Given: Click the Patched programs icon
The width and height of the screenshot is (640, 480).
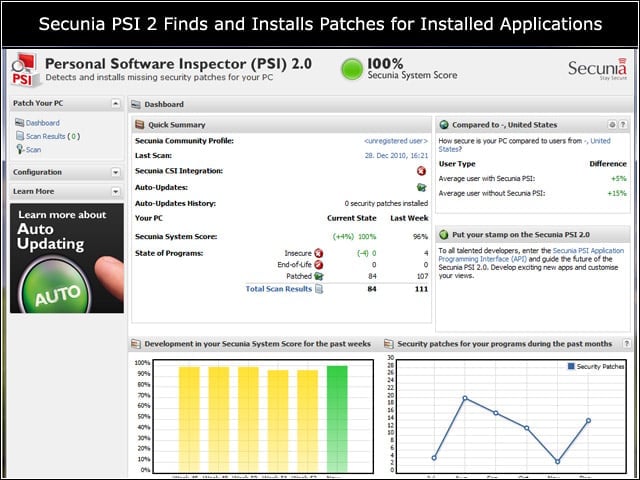Looking at the screenshot, I should (319, 276).
